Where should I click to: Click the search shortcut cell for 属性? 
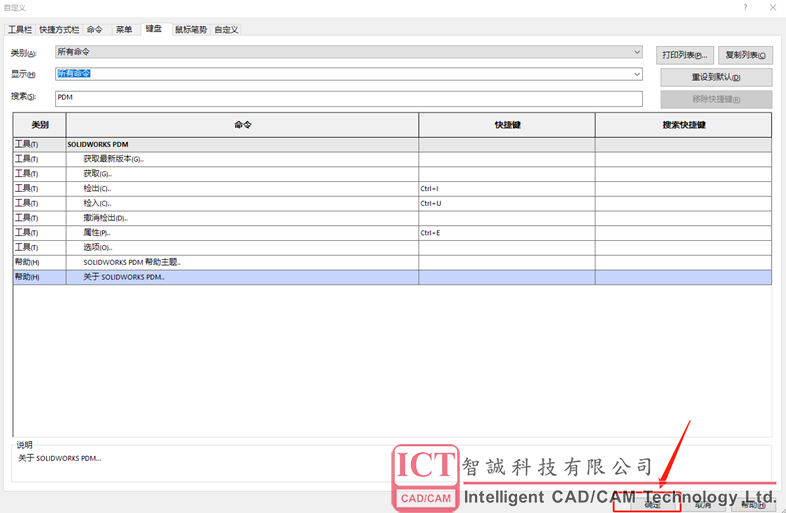(x=684, y=233)
